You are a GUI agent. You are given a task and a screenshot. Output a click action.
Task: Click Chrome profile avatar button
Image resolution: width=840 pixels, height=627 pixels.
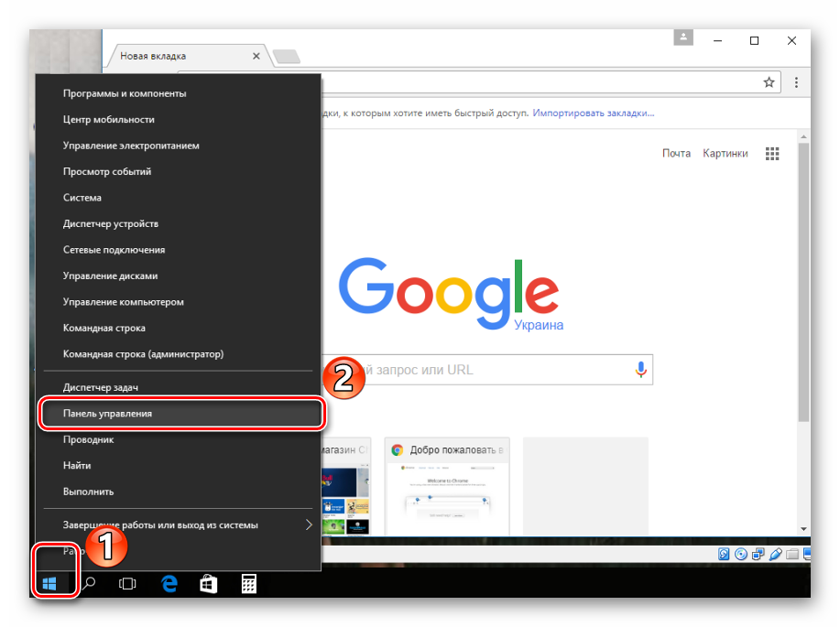[x=683, y=38]
